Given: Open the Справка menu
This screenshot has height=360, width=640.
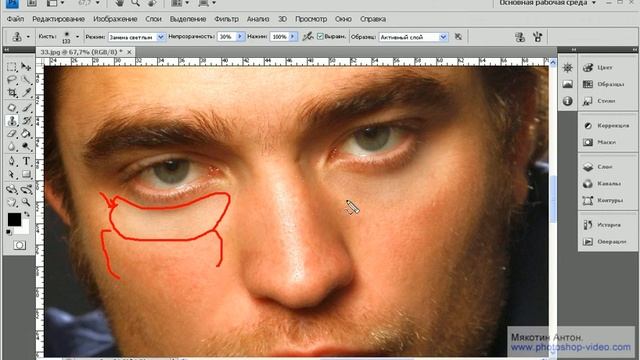Looking at the screenshot, I should pos(373,19).
